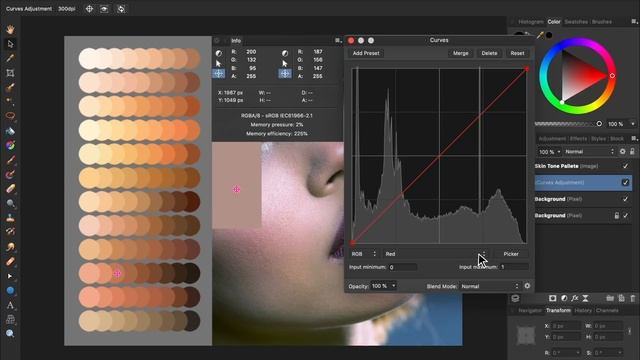Click color picker eyedropper in Color panel
The width and height of the screenshot is (640, 360).
(540, 36)
